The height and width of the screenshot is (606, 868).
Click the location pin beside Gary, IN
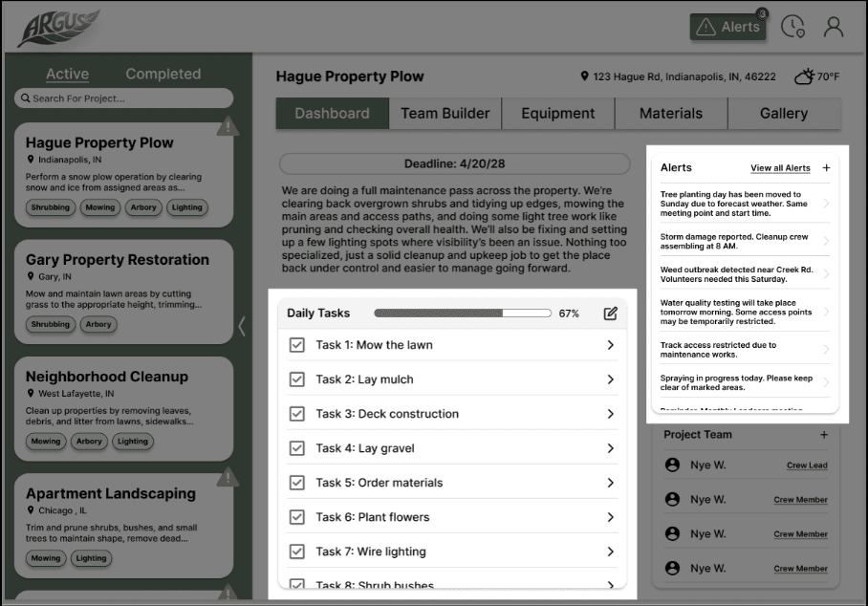[x=31, y=276]
